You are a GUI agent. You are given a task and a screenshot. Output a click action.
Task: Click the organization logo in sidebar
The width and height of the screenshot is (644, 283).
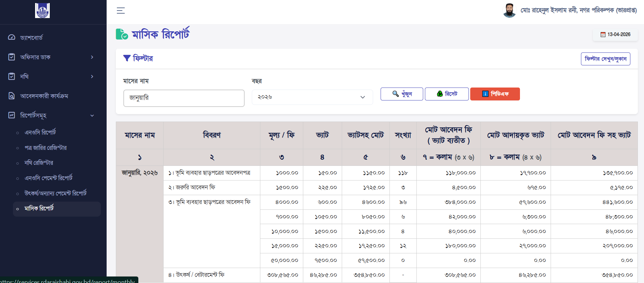42,11
